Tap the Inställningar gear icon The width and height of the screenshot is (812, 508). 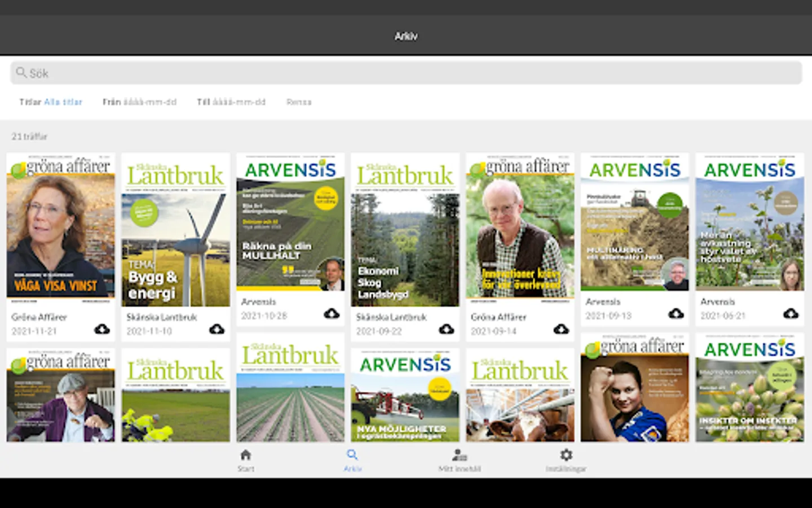(566, 455)
